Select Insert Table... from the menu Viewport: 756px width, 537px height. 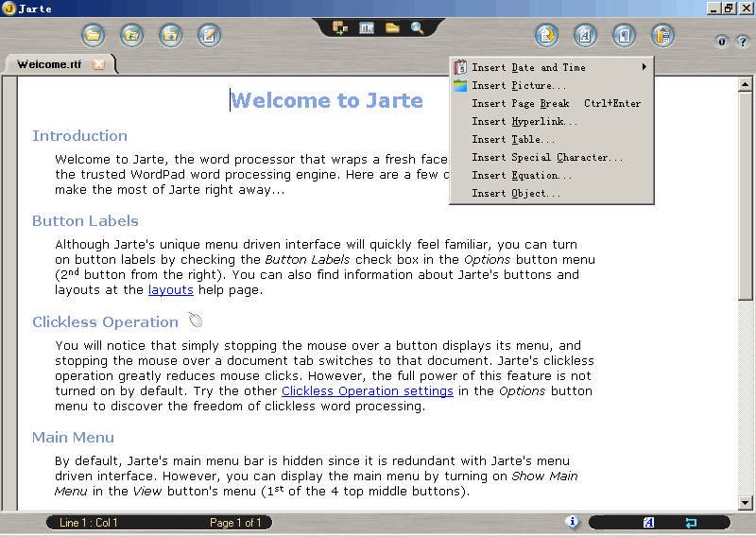[552, 139]
